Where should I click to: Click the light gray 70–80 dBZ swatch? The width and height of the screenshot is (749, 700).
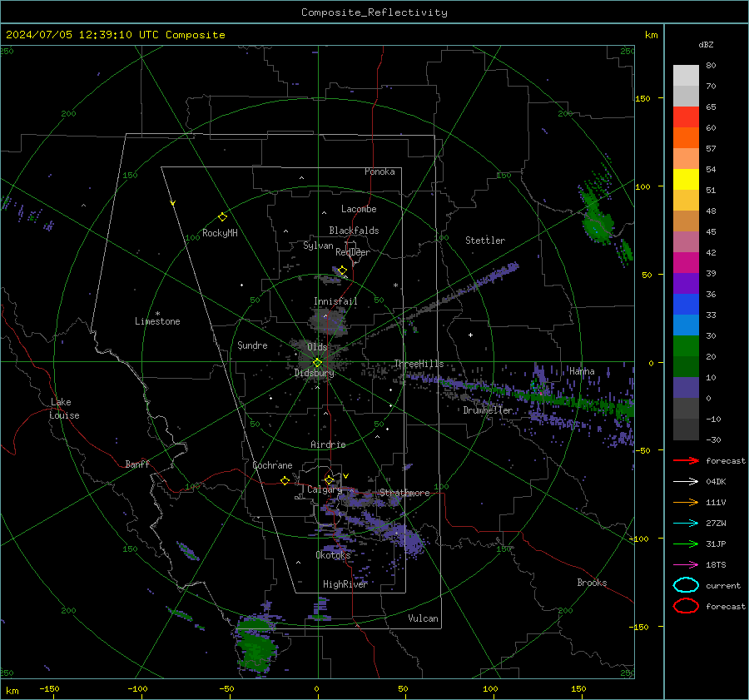pos(686,76)
